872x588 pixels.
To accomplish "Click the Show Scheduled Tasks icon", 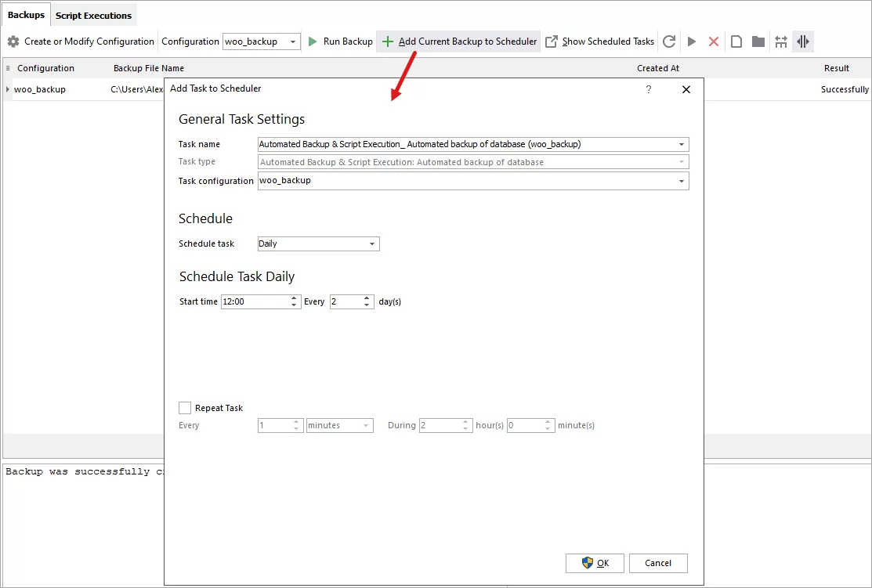I will [x=551, y=41].
